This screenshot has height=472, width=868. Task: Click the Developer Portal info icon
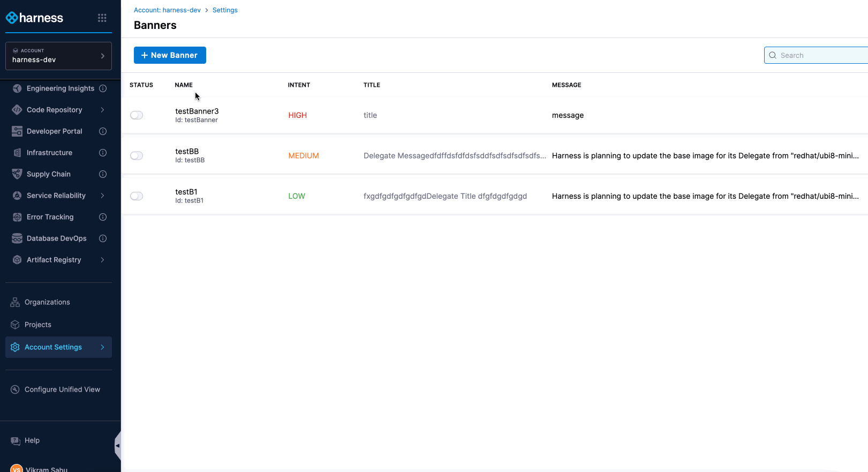[x=103, y=131]
